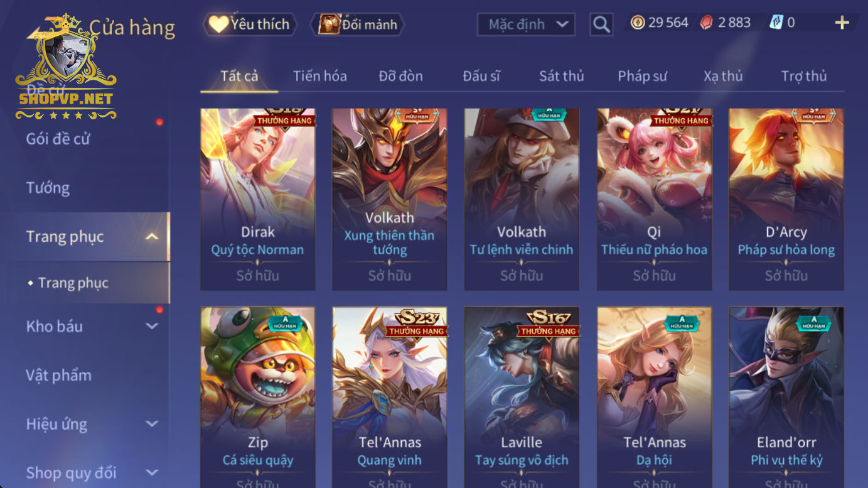
Task: Select Dirak Quý tộc Norman skin card
Action: 257,199
